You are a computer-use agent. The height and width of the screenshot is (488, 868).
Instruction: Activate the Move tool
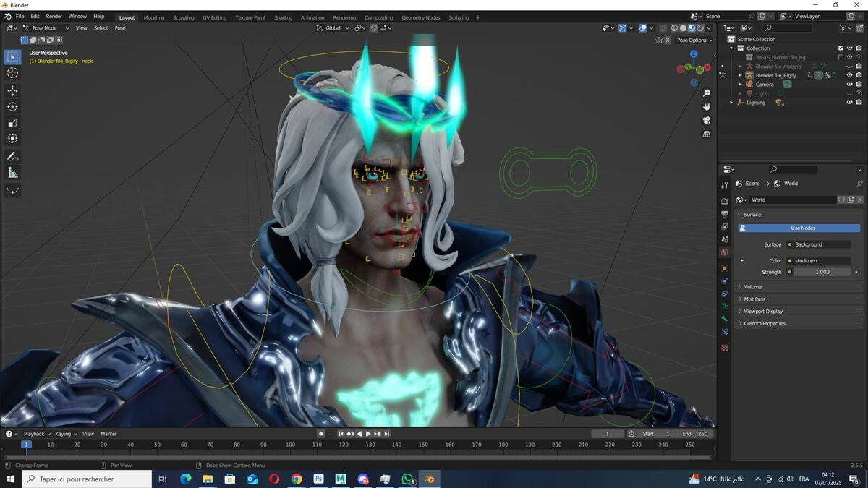point(12,90)
